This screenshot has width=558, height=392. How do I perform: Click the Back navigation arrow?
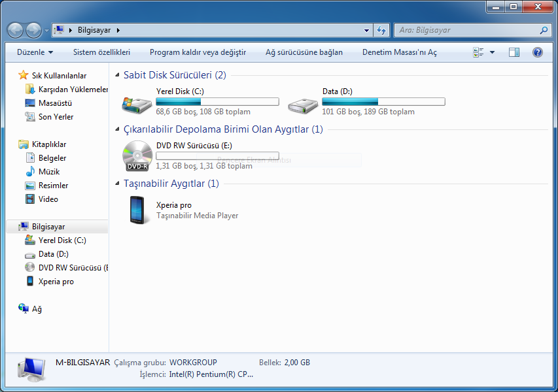coord(15,30)
